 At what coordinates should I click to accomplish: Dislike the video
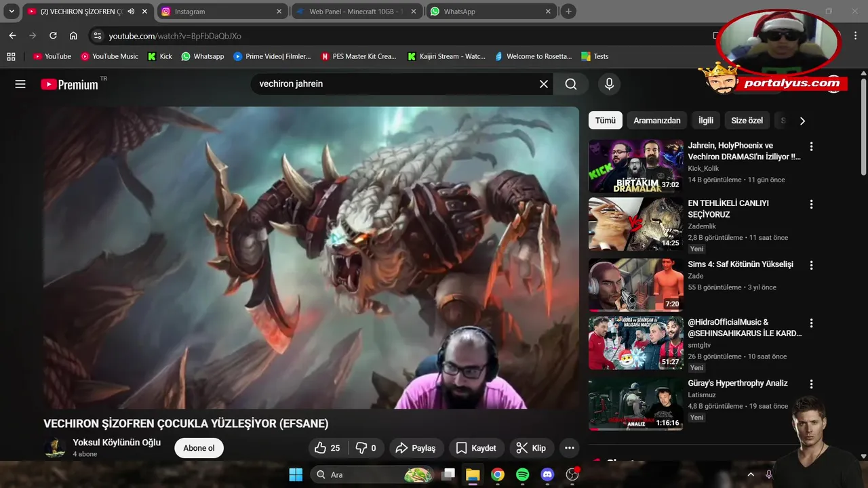366,448
